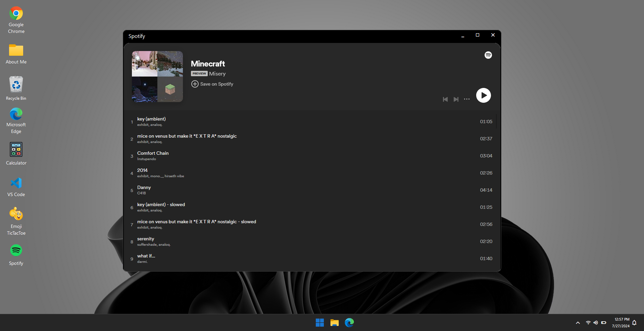This screenshot has width=644, height=331.
Task: Open Wi-Fi network settings in tray
Action: tap(588, 323)
